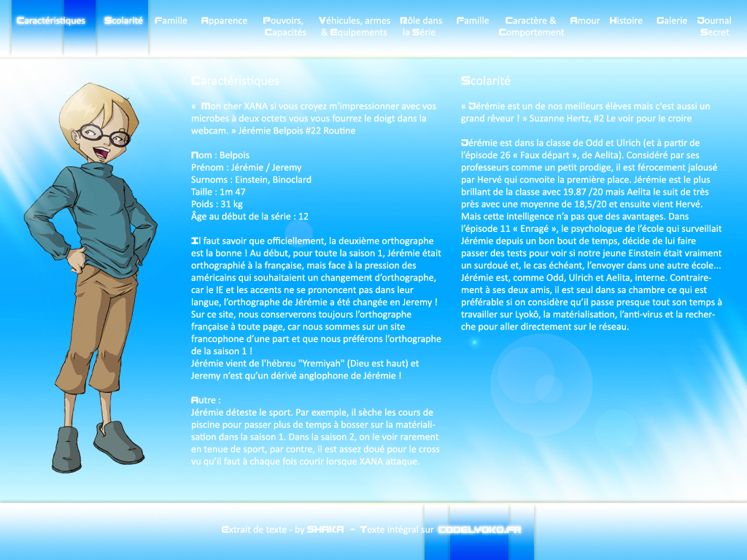Select the Famille tab beside Scolarité

pos(171,21)
